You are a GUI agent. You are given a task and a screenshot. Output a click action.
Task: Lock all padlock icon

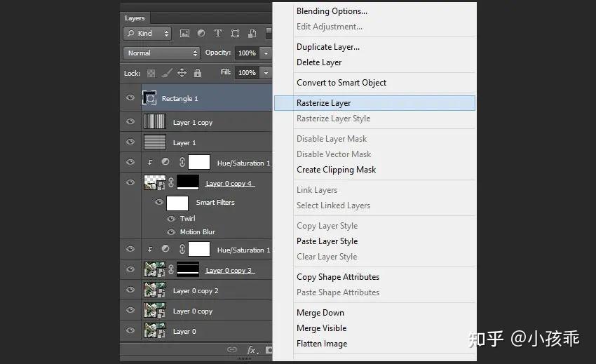click(x=197, y=73)
